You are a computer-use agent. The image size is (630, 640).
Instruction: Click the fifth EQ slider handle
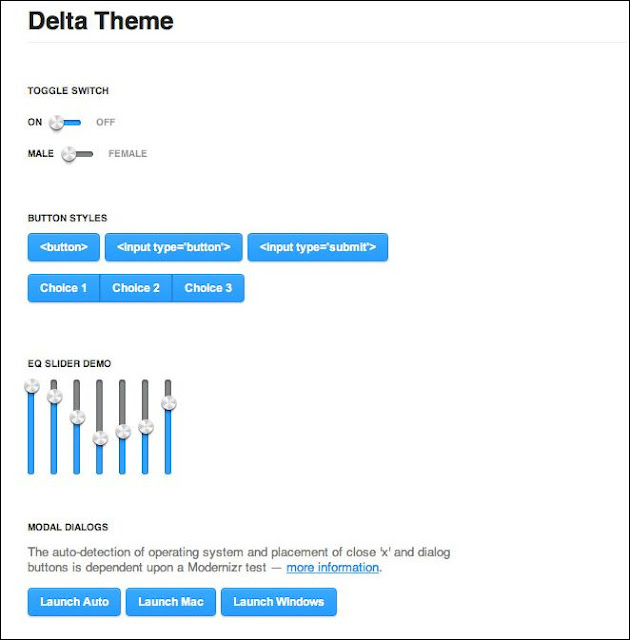123,432
